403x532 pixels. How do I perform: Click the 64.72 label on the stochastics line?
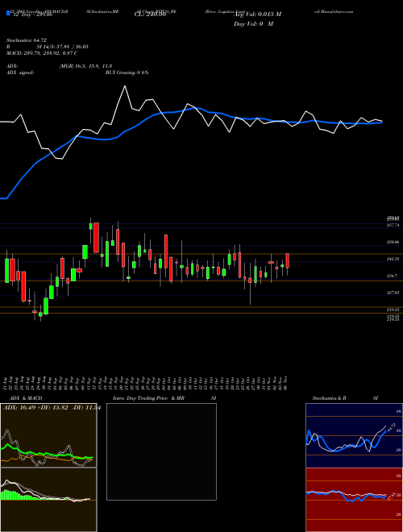point(391,427)
